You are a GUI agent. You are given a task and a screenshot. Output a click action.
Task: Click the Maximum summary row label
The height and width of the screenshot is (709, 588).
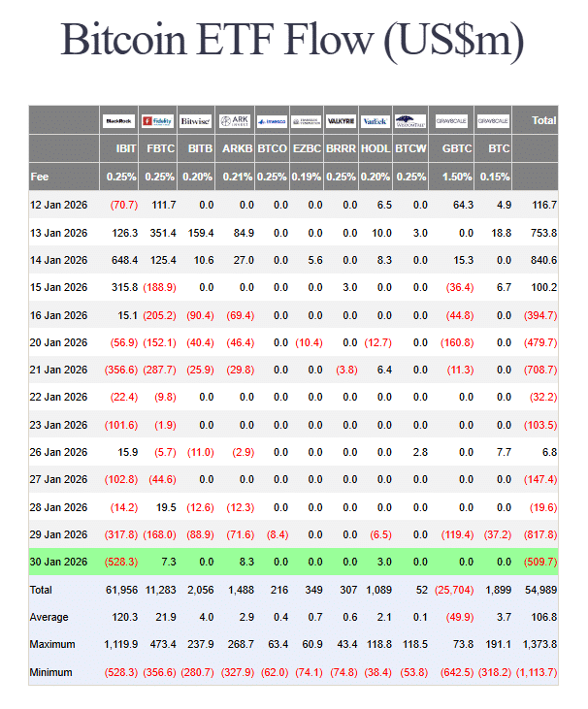54,644
